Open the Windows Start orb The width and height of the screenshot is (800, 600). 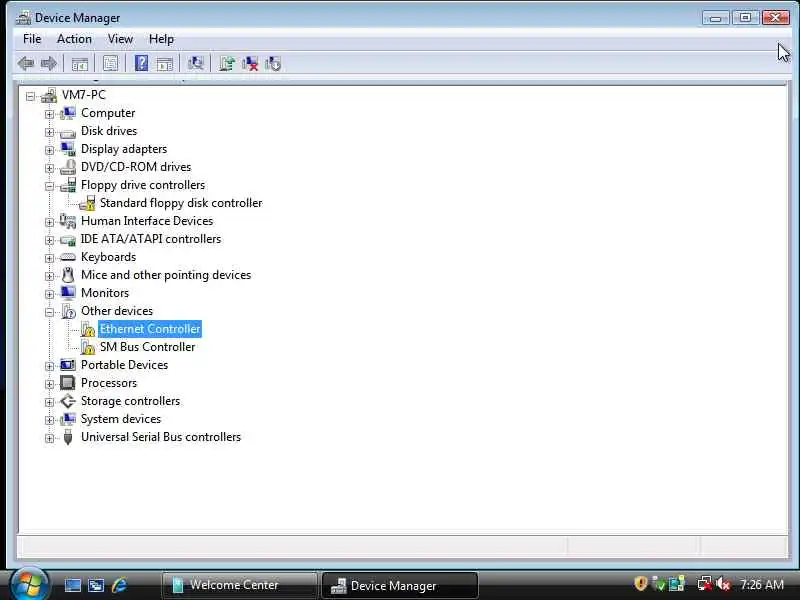pyautogui.click(x=29, y=584)
